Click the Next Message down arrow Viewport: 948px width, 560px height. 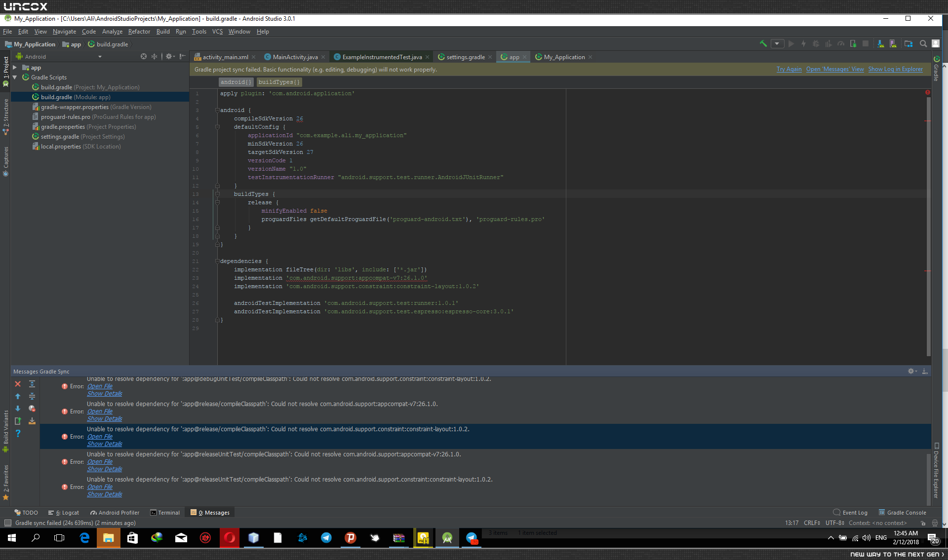18,409
